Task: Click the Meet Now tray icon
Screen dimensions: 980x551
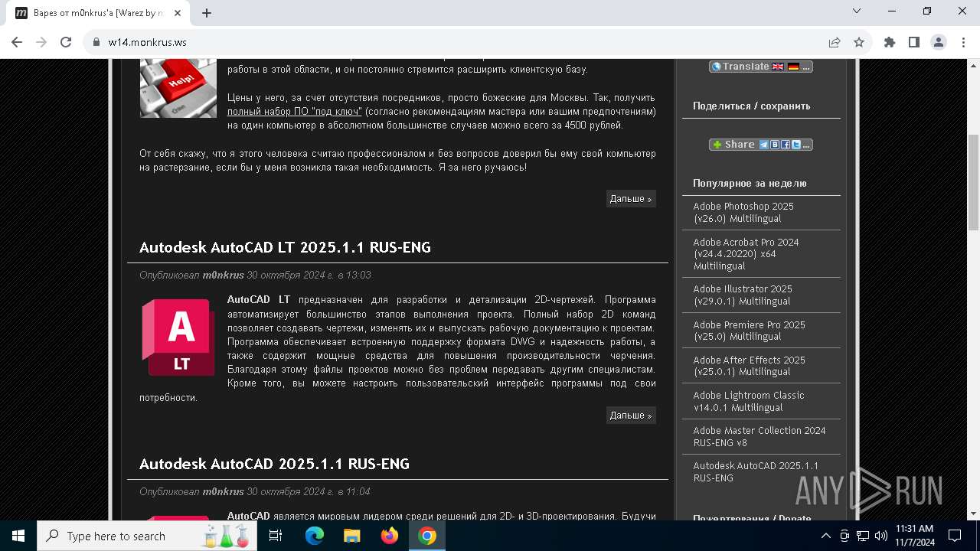Action: (844, 536)
